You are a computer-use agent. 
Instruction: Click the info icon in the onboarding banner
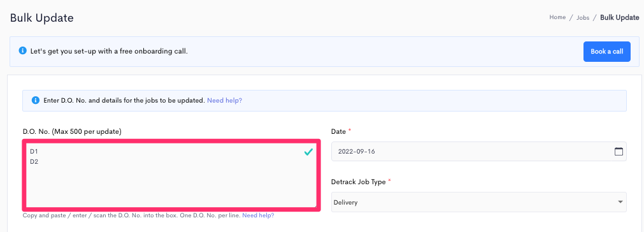click(x=22, y=52)
